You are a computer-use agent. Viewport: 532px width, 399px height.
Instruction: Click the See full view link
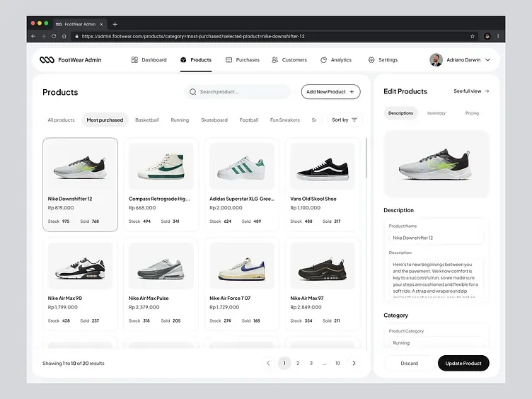[471, 91]
